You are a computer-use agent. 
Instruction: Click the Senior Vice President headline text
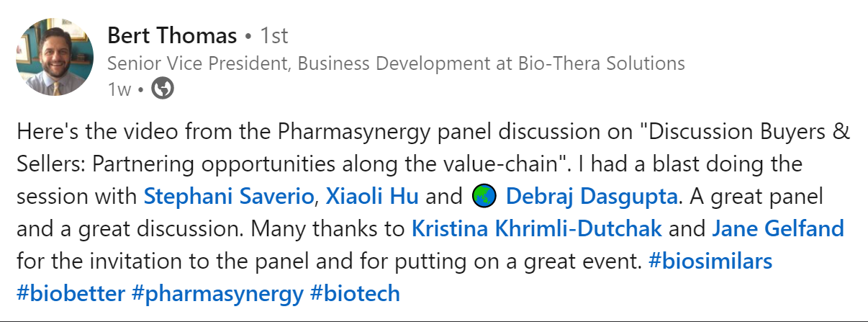pos(396,63)
